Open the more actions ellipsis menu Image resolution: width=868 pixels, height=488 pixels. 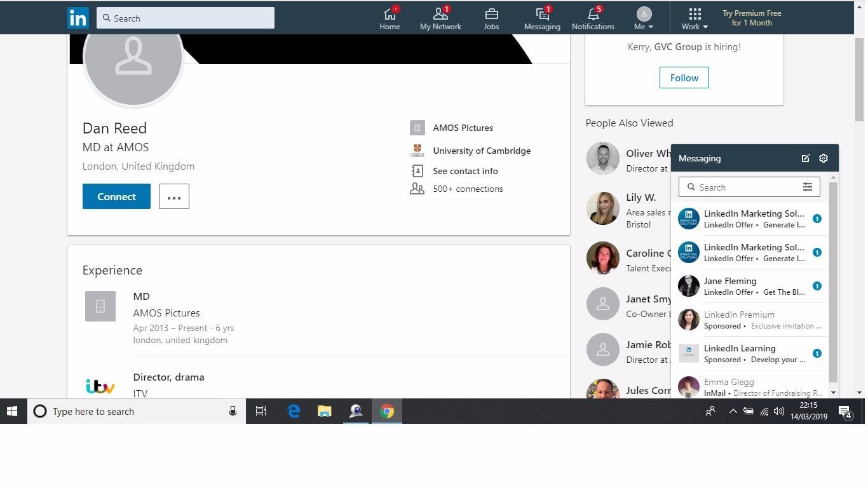tap(173, 197)
